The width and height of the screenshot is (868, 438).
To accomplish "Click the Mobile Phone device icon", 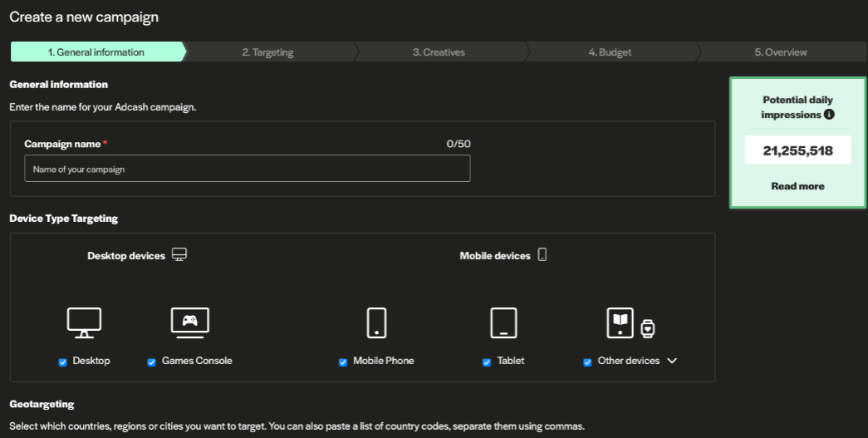I will (376, 322).
